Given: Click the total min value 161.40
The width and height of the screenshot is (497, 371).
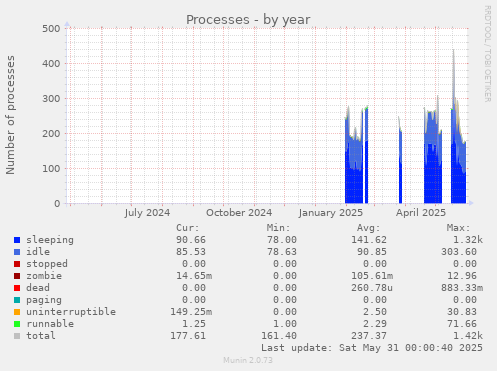Looking at the screenshot, I should (279, 336).
